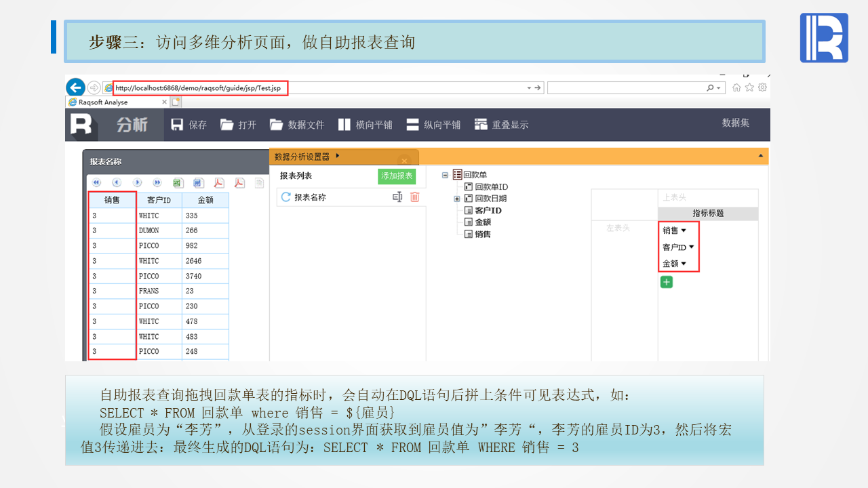Screen dimensions: 868x488
Task: Delete the report using trash icon
Action: (415, 197)
